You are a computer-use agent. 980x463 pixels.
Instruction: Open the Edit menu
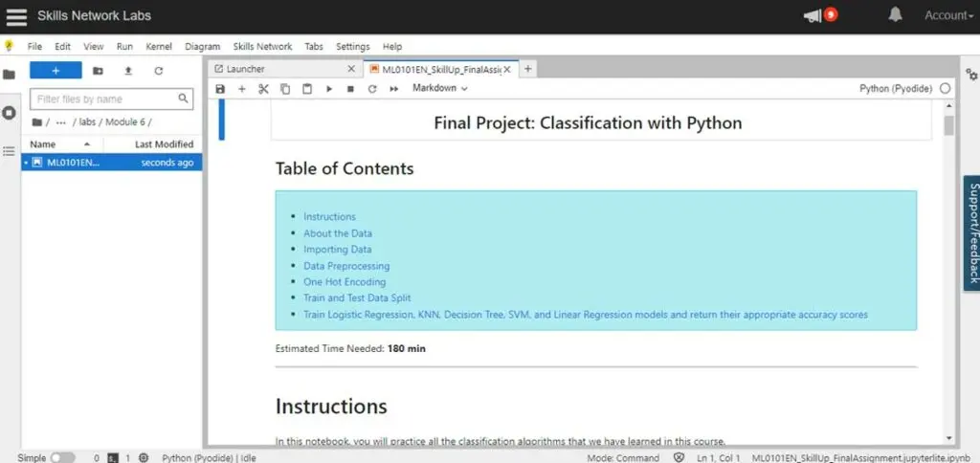pos(62,46)
